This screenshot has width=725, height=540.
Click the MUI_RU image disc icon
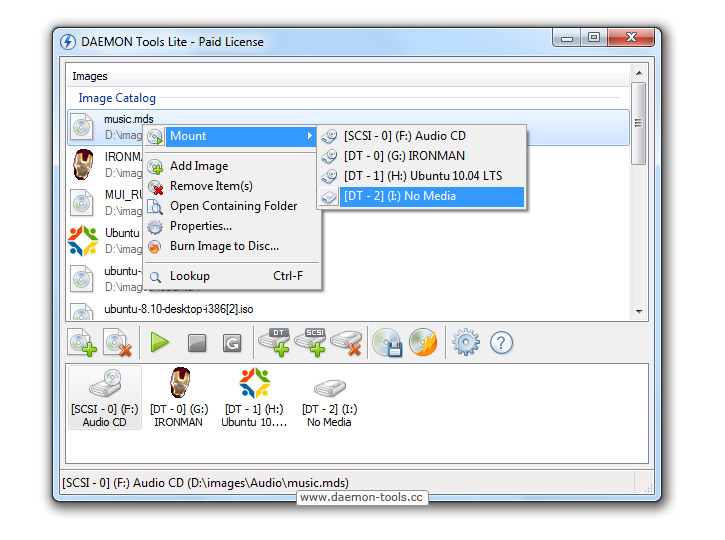click(x=82, y=202)
